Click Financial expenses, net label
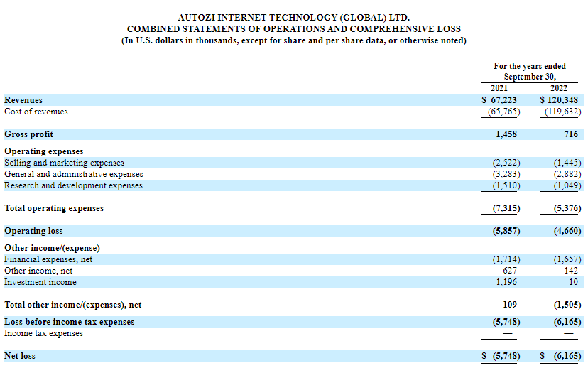Viewport: 588px width, 368px height. point(48,259)
